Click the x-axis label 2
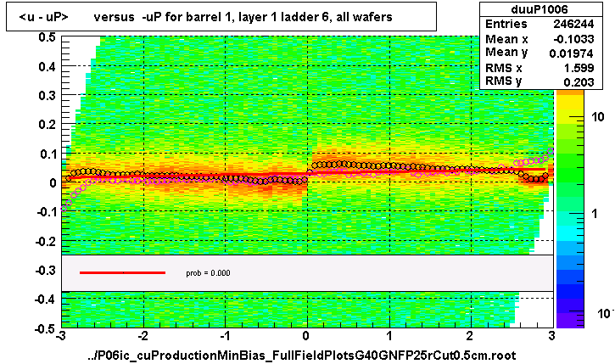Viewport: 615px width, 364px height. pyautogui.click(x=471, y=336)
